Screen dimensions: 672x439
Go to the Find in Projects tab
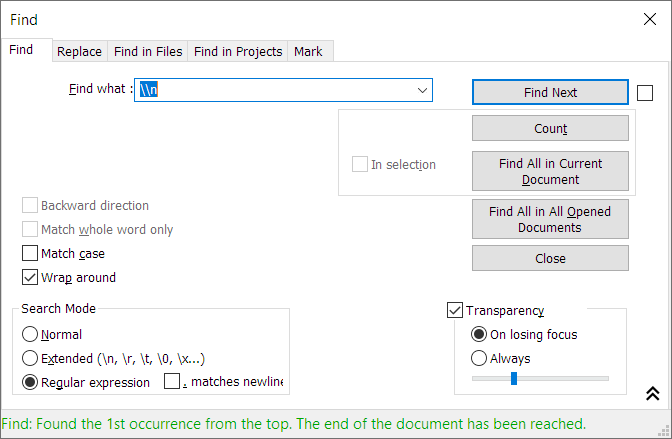tap(238, 51)
